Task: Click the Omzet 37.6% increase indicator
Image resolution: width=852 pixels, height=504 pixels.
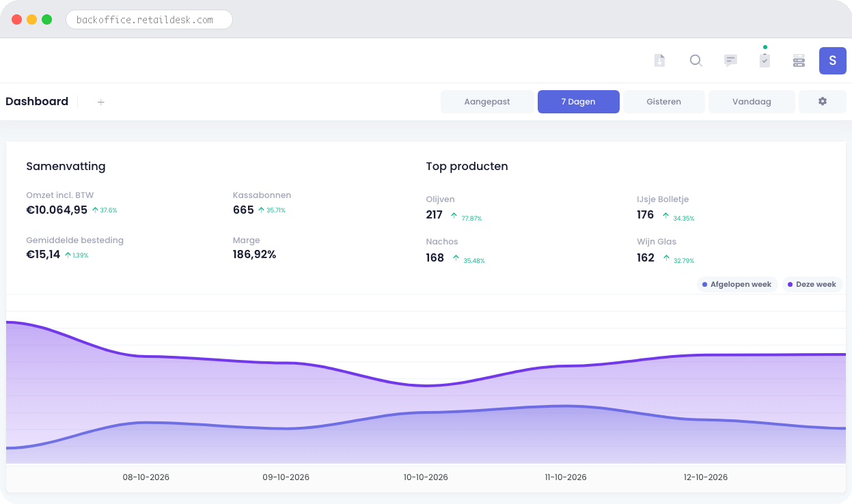Action: pyautogui.click(x=105, y=210)
